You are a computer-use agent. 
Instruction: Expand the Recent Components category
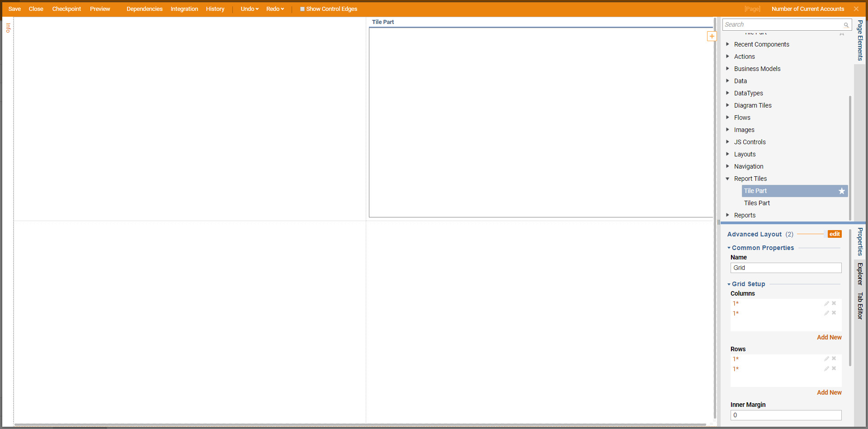(x=727, y=44)
